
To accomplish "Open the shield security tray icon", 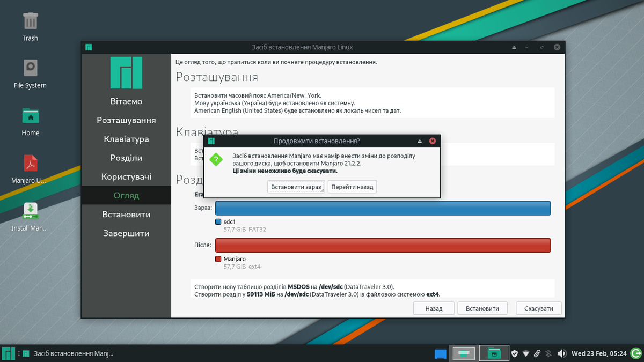I will point(514,353).
